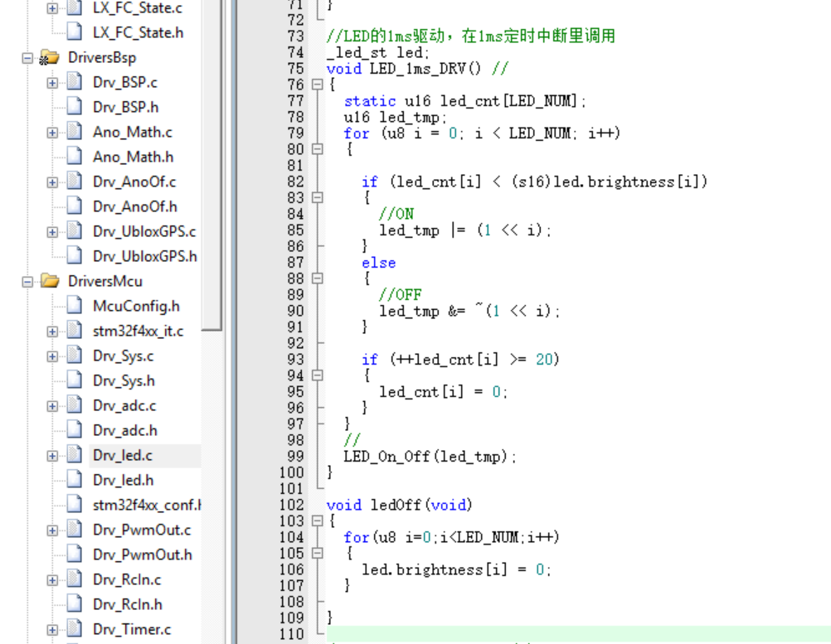Fold the else block at line 88
Screen dimensions: 831x644
[317, 278]
